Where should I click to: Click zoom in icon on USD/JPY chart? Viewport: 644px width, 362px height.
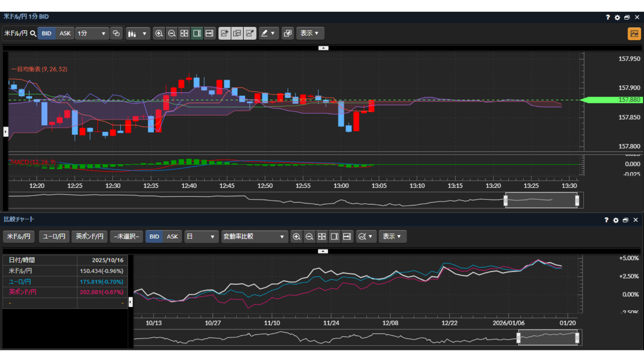[159, 33]
